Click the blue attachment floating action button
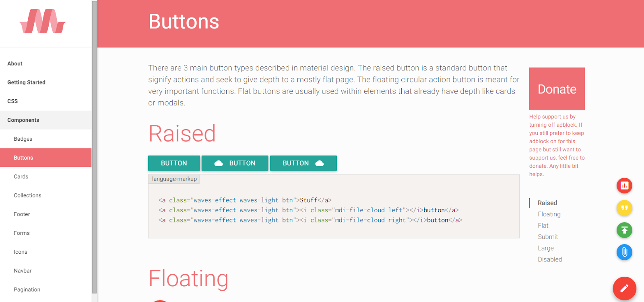Viewport: 644px width, 302px height. pos(624,252)
